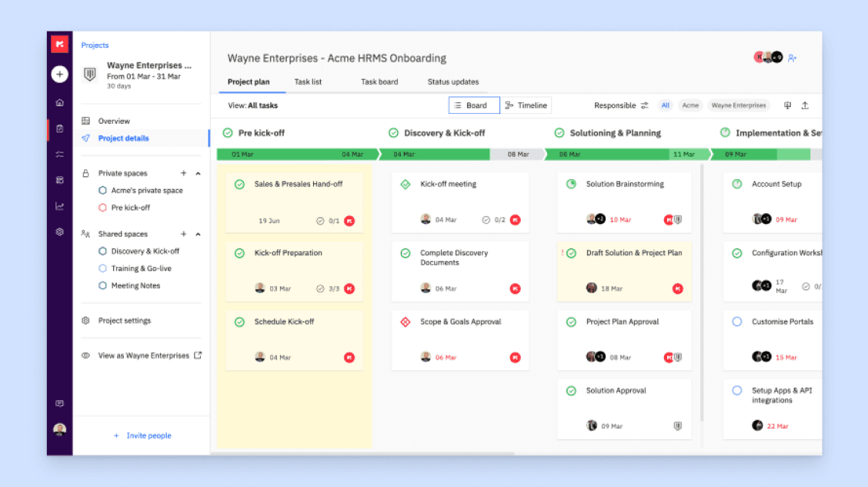Open the chat messages icon in sidebar
The width and height of the screenshot is (868, 487).
[x=59, y=403]
